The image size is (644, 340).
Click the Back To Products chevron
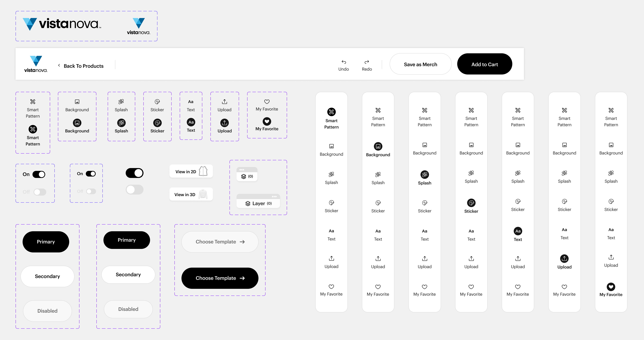[59, 65]
